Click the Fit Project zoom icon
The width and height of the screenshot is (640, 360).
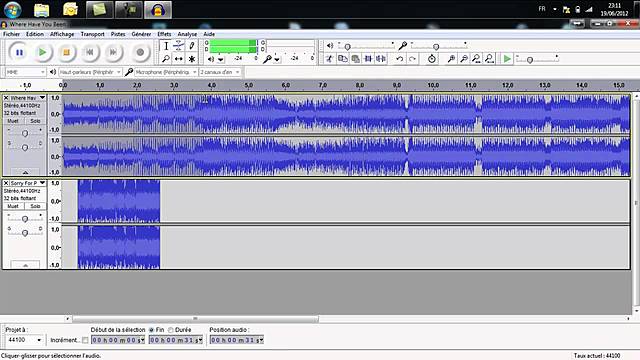(489, 59)
